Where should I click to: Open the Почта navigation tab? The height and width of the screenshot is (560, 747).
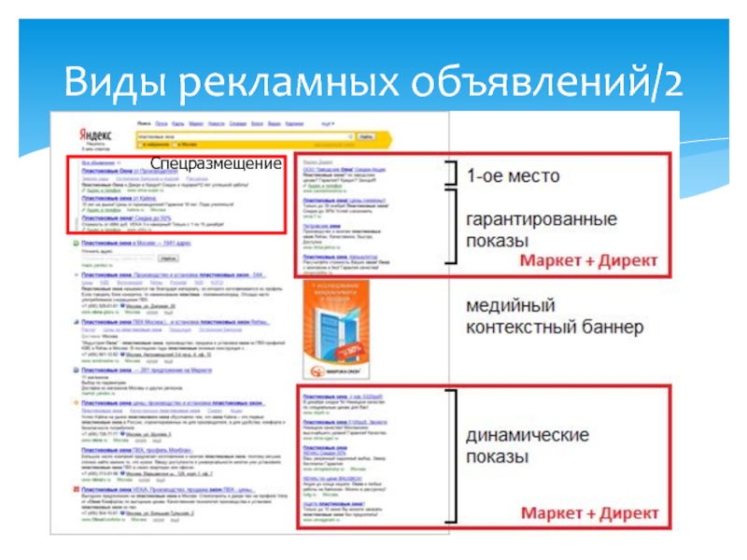coord(162,124)
